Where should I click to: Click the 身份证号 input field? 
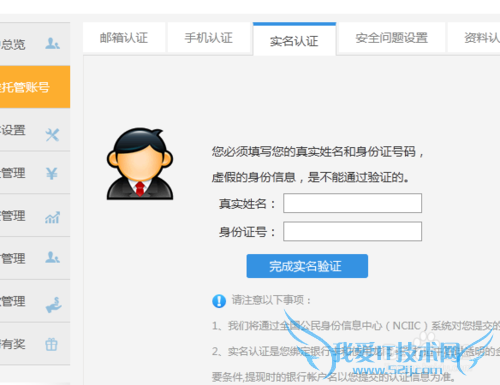click(x=352, y=231)
